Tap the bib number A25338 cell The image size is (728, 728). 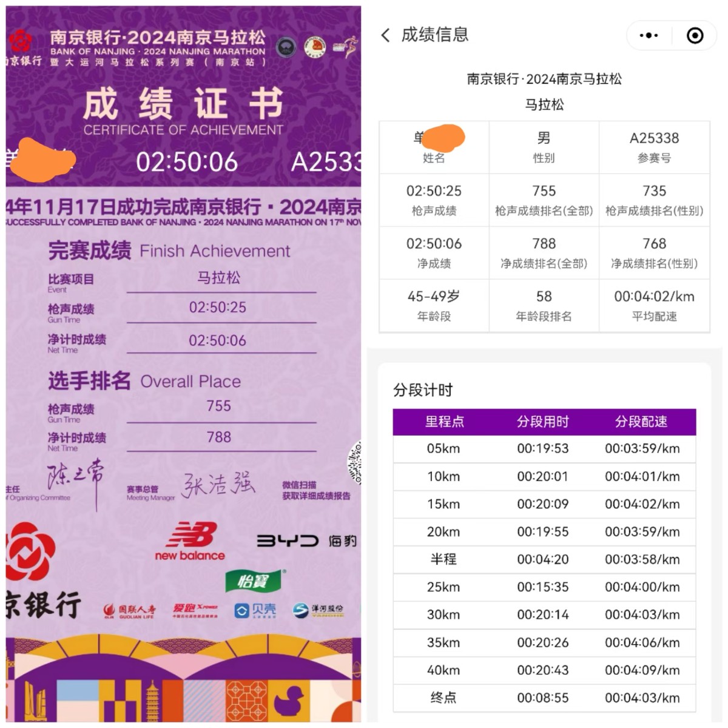tap(654, 147)
